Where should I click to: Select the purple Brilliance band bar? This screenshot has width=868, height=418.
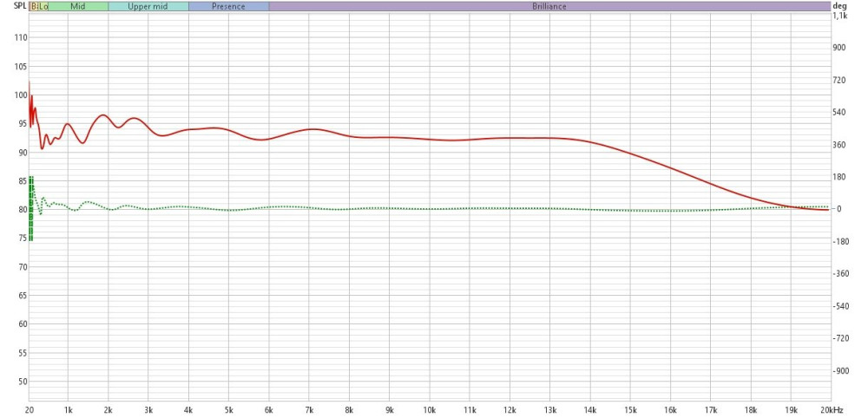(x=549, y=6)
